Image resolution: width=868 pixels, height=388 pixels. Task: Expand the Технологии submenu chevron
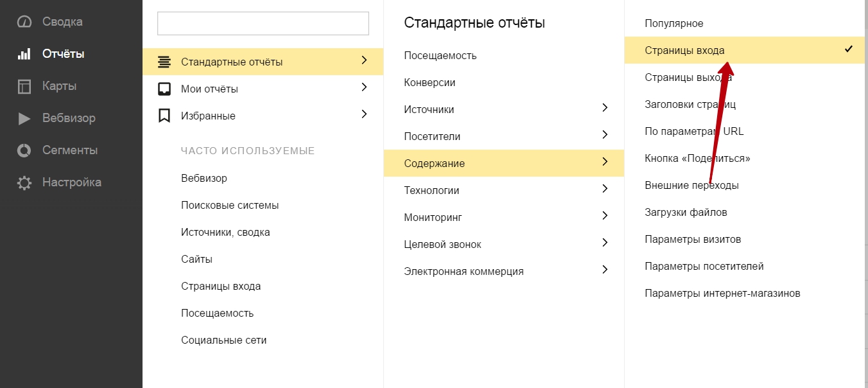coord(604,190)
